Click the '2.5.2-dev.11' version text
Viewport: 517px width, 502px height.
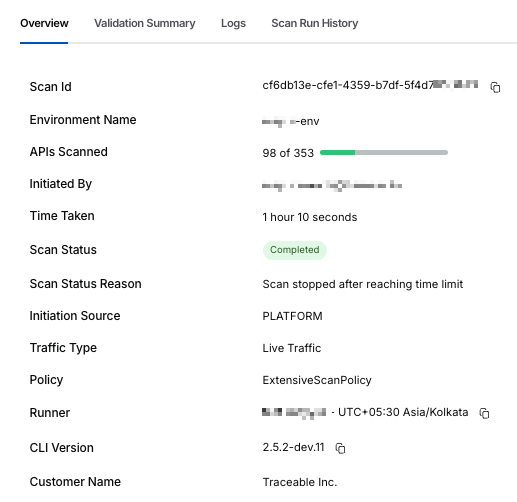[x=293, y=447]
